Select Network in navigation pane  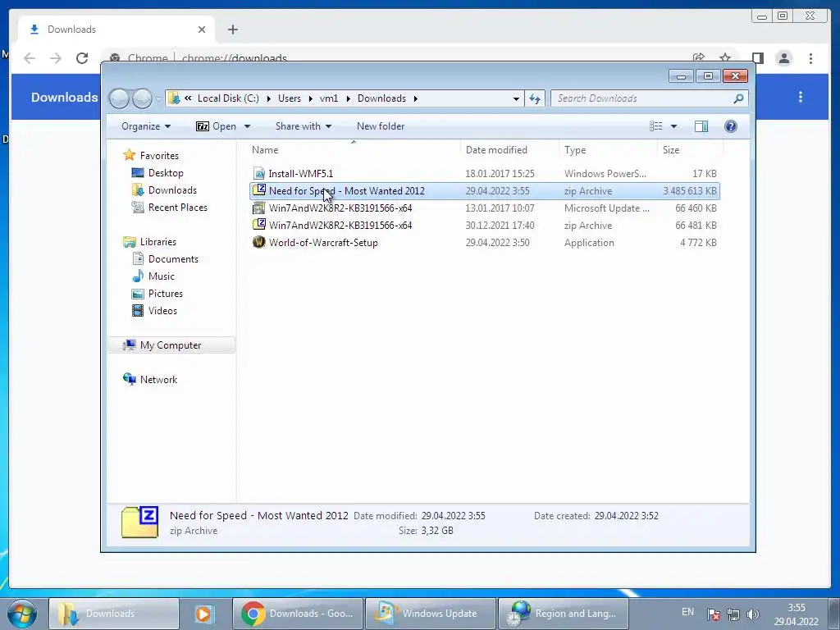158,379
